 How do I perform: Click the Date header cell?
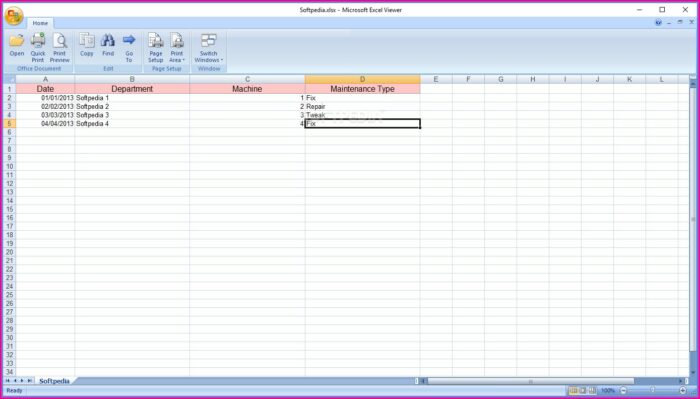coord(45,89)
